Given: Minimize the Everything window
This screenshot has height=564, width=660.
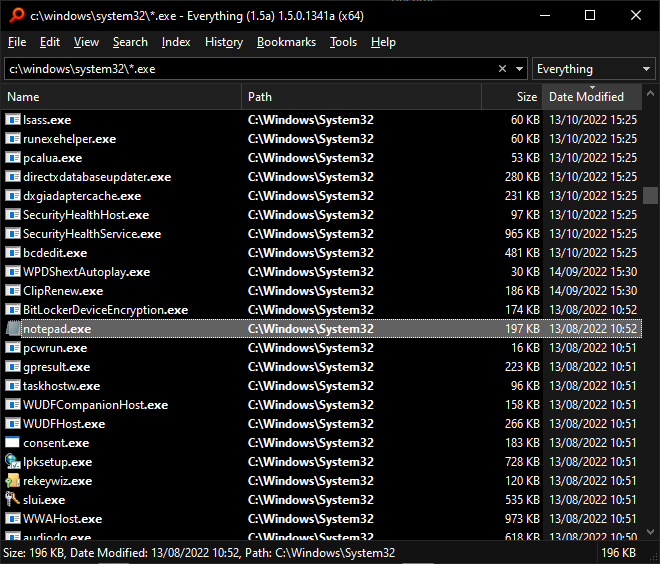Looking at the screenshot, I should pyautogui.click(x=545, y=16).
